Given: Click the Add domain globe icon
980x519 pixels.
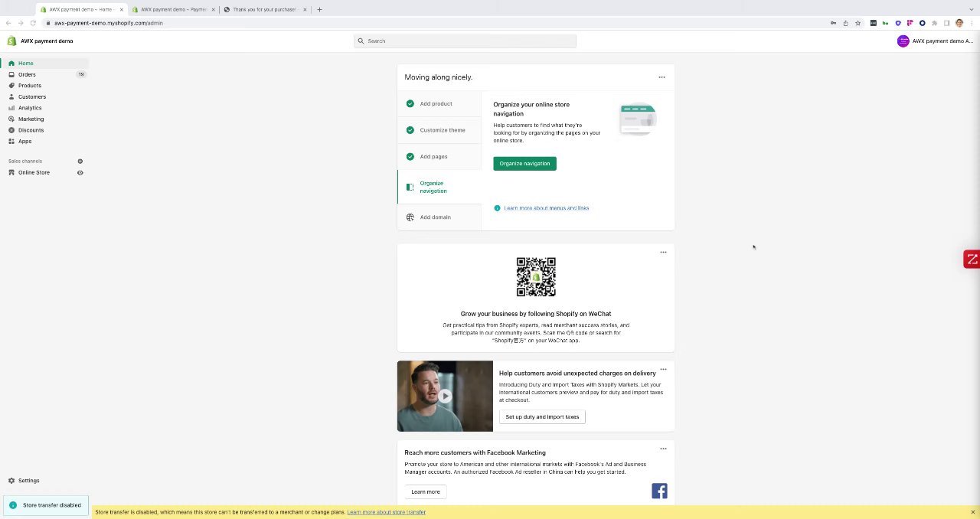Looking at the screenshot, I should click(410, 217).
